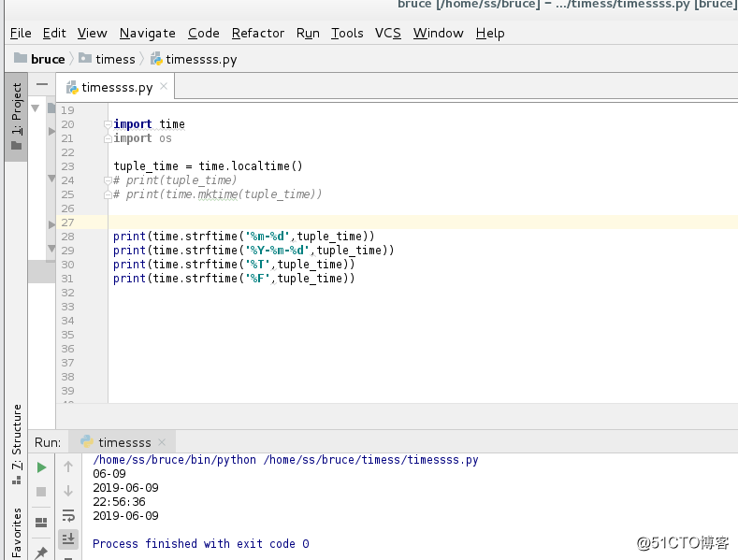
Task: Click the Stop process icon
Action: 41,492
